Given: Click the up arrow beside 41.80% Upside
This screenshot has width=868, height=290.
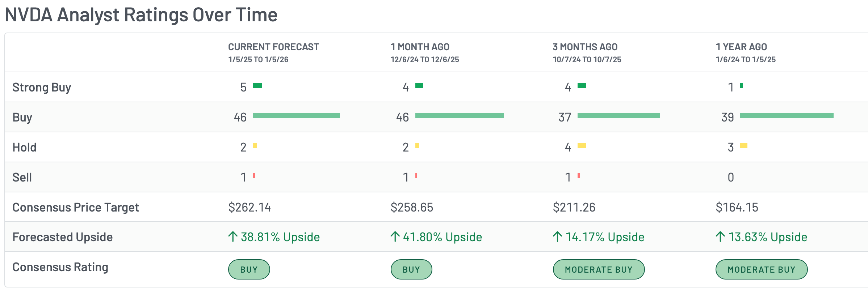Looking at the screenshot, I should click(395, 237).
